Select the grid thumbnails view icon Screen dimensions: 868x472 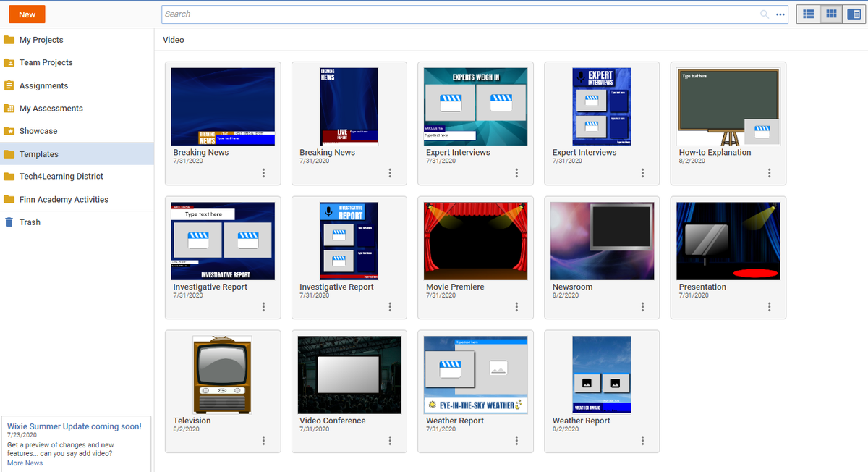pos(831,14)
